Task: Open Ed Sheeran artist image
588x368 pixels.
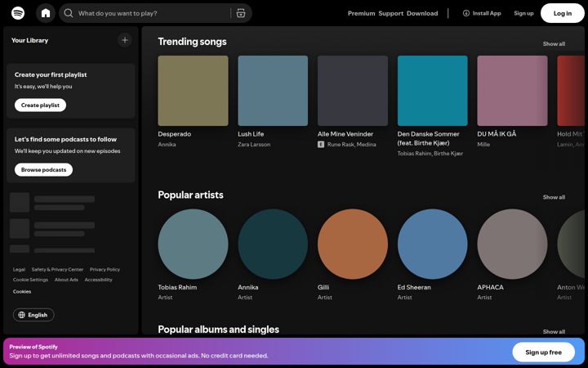Action: (x=432, y=244)
